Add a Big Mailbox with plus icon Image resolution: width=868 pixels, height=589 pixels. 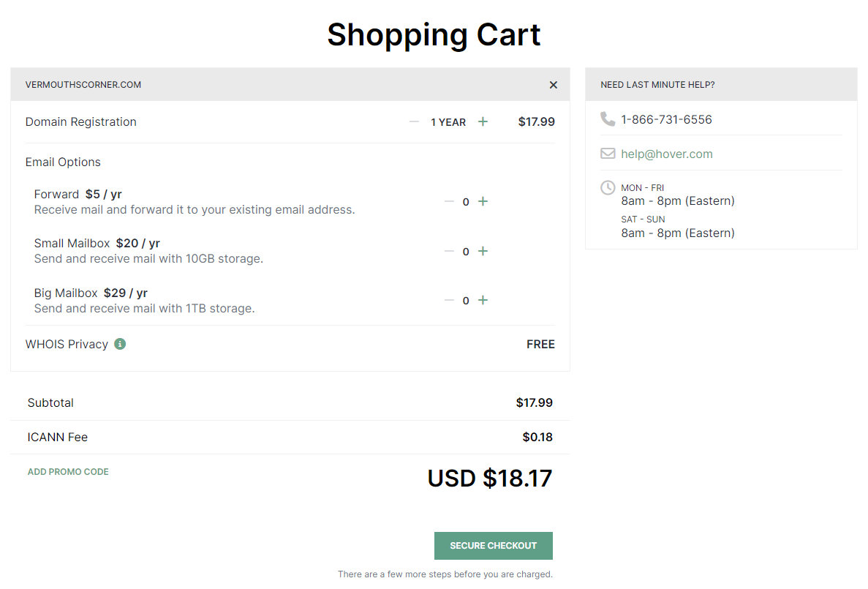pyautogui.click(x=483, y=300)
